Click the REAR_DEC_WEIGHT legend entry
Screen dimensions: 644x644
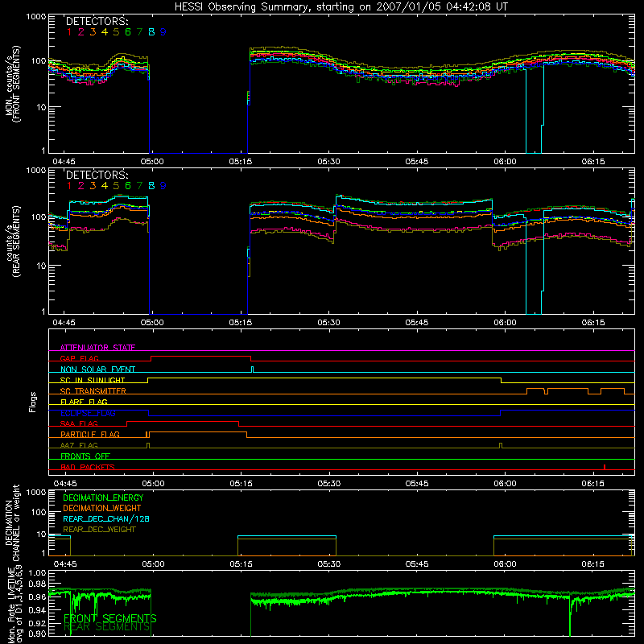pos(99,530)
